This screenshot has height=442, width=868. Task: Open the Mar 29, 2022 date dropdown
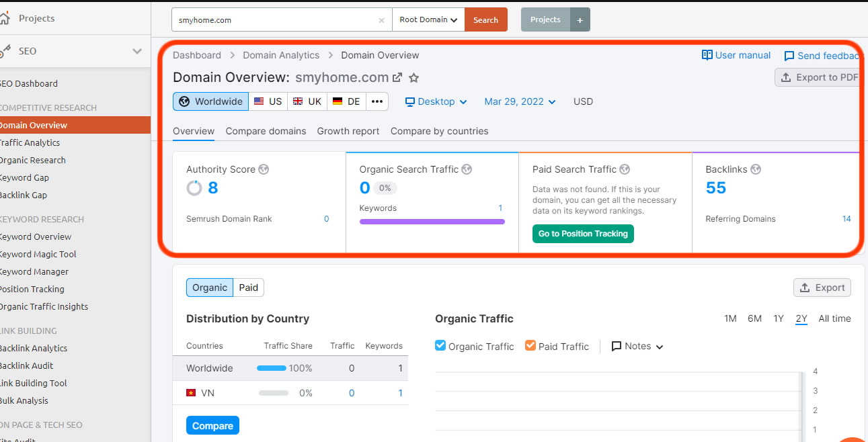click(520, 101)
